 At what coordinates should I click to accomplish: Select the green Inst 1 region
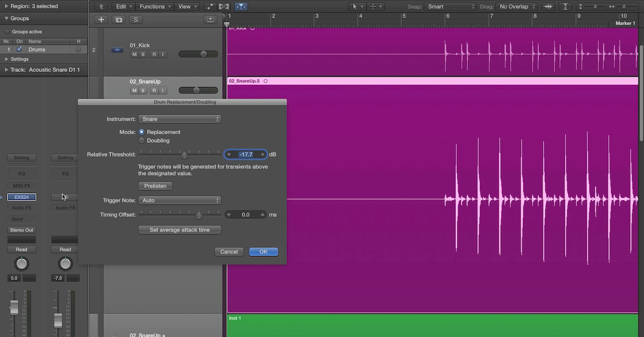(433, 325)
